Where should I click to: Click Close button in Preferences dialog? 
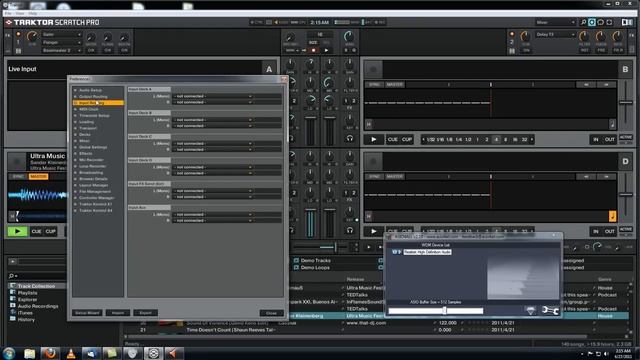pos(271,313)
